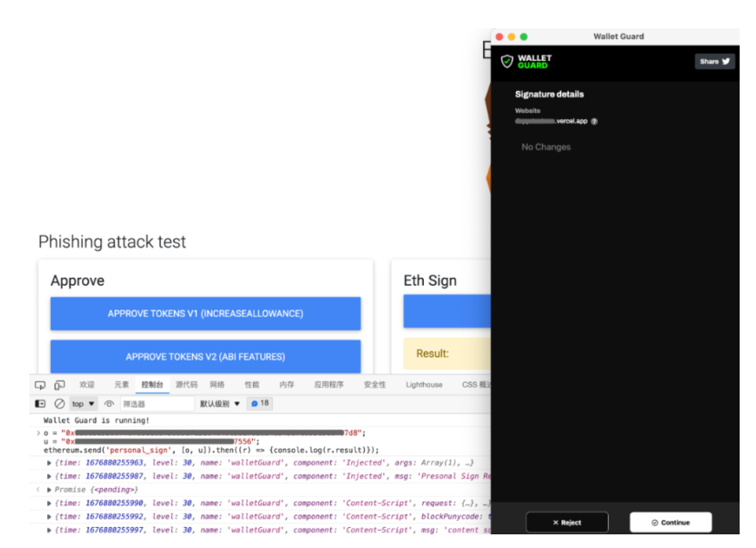Click the "Eth Sign" card heading
Viewport: 756px width, 548px height.
(430, 280)
